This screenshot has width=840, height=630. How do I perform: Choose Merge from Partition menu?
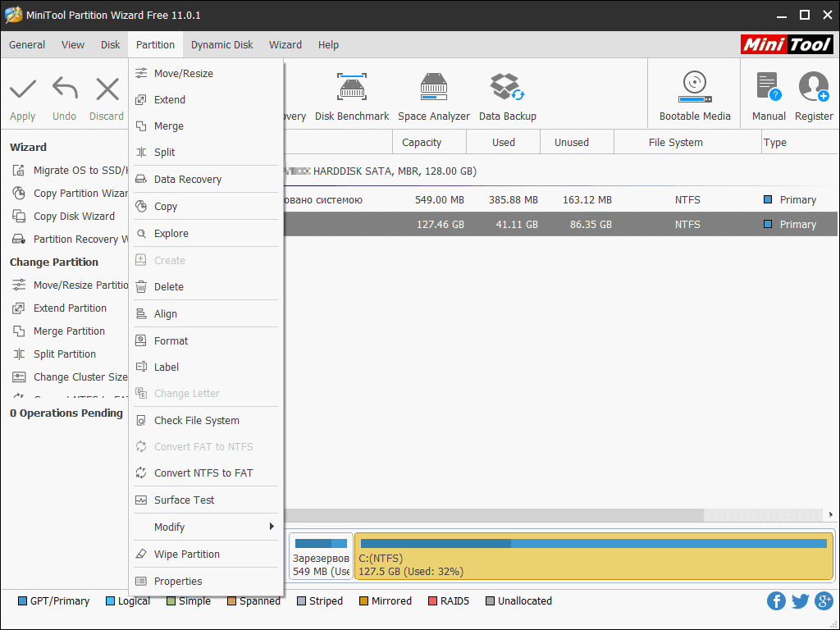click(x=206, y=126)
